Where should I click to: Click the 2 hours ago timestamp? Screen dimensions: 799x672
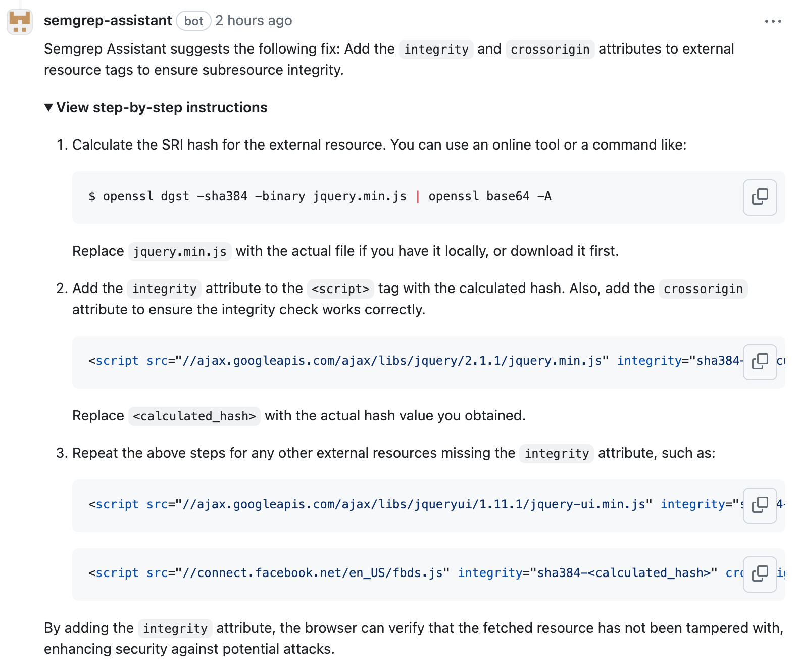(x=254, y=21)
